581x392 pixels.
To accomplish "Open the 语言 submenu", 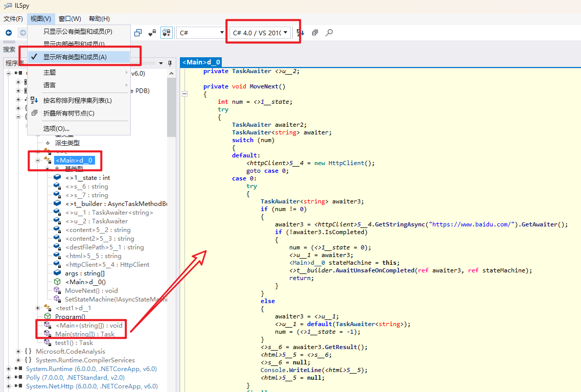I will click(79, 85).
